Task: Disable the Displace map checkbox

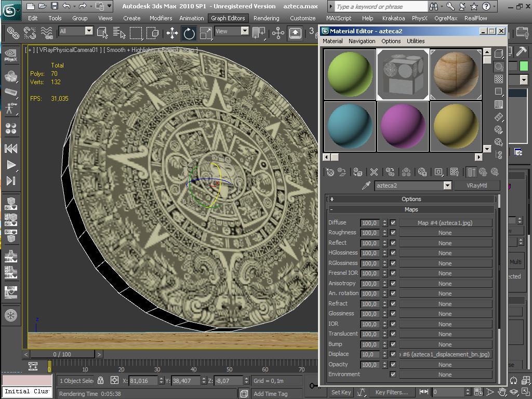Action: (393, 354)
